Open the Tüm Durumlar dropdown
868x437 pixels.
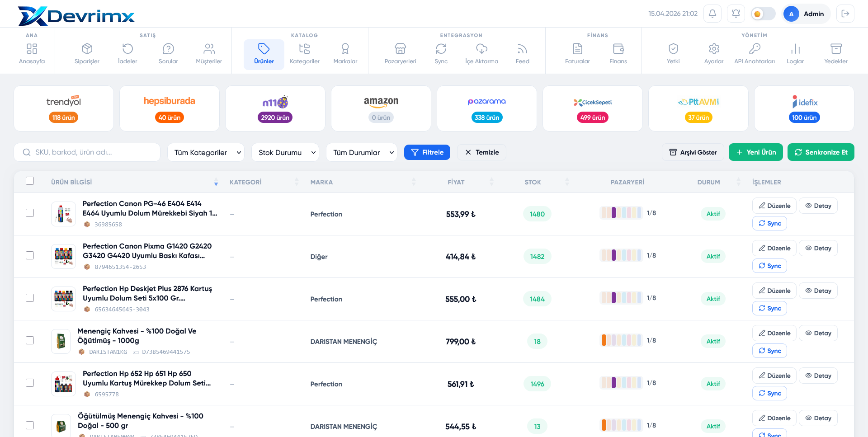361,152
